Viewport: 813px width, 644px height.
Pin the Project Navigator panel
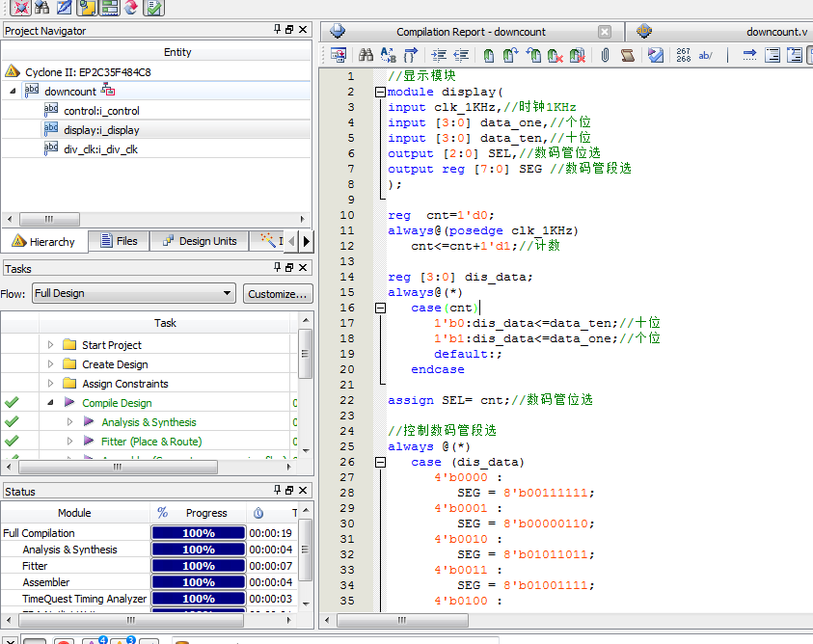pos(278,31)
